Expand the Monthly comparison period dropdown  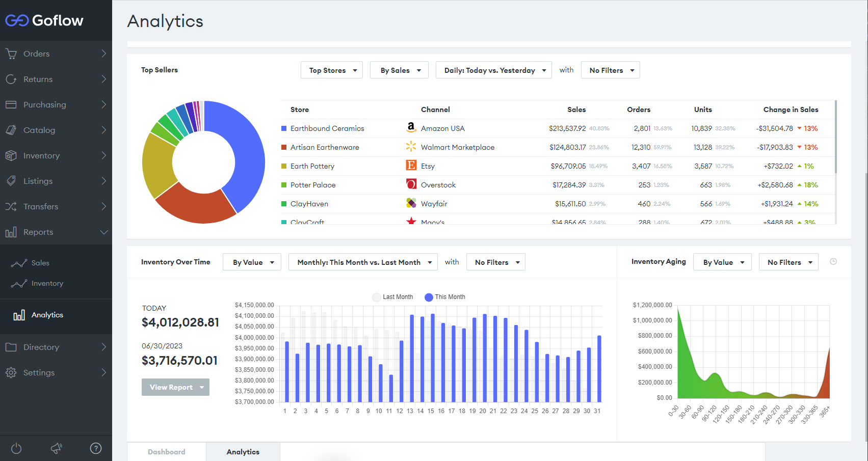[x=363, y=262]
